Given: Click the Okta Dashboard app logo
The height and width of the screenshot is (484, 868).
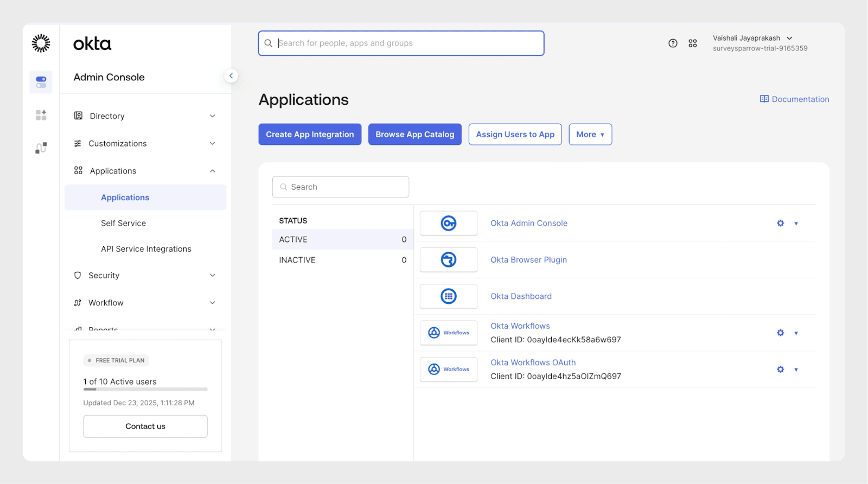Looking at the screenshot, I should [449, 296].
